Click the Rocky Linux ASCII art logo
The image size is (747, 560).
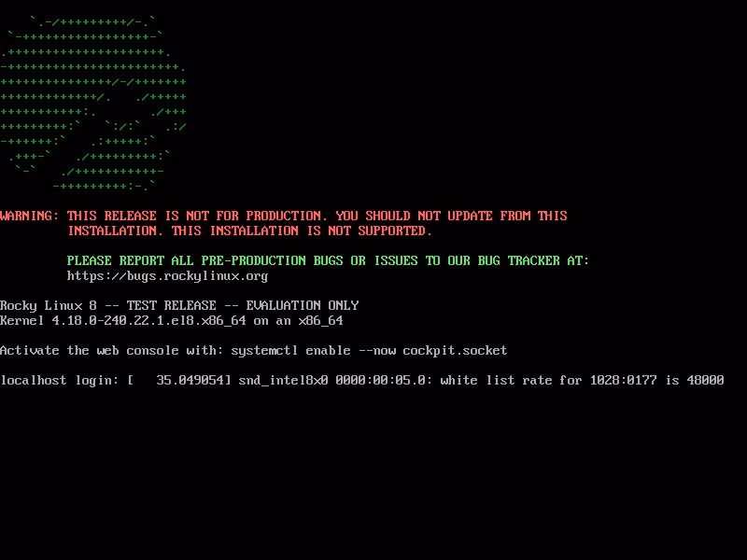pyautogui.click(x=93, y=104)
